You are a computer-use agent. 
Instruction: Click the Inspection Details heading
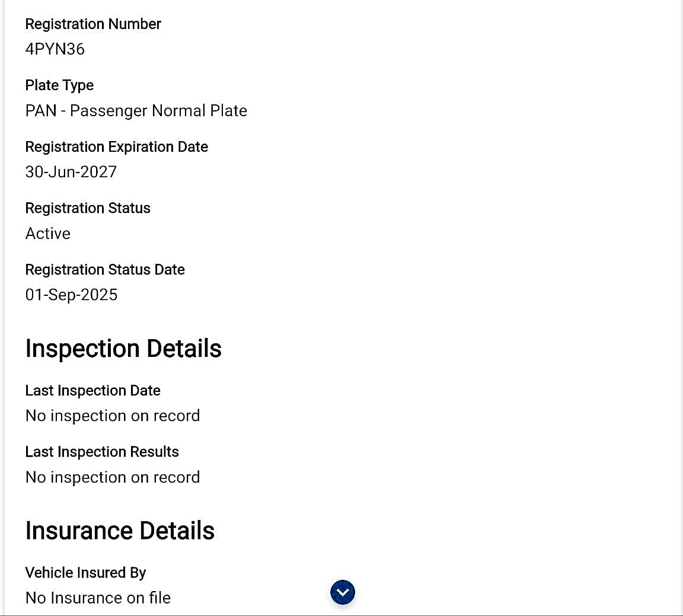(x=123, y=349)
